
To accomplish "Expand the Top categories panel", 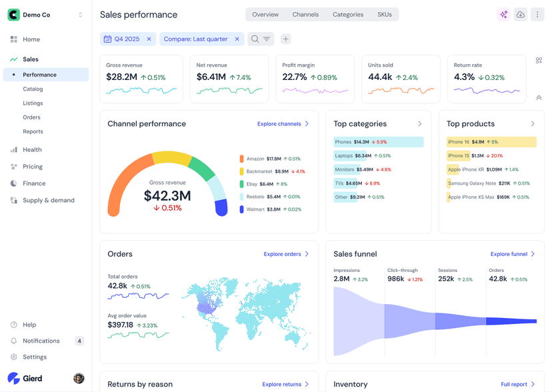I will pyautogui.click(x=419, y=123).
